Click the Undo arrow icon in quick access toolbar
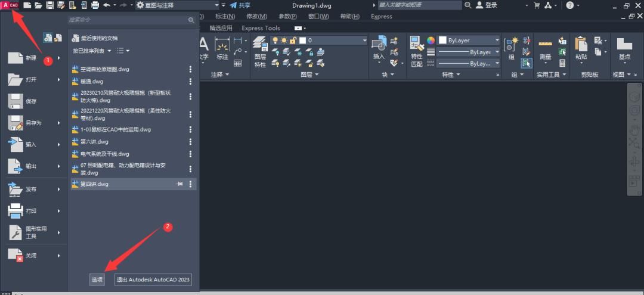Screen dimensions: 644x295 tap(106, 5)
